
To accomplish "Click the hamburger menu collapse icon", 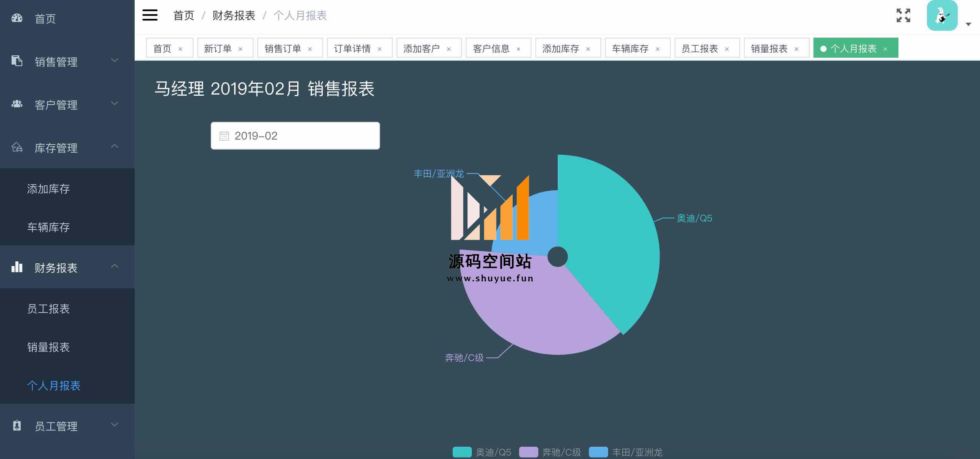I will click(x=150, y=15).
